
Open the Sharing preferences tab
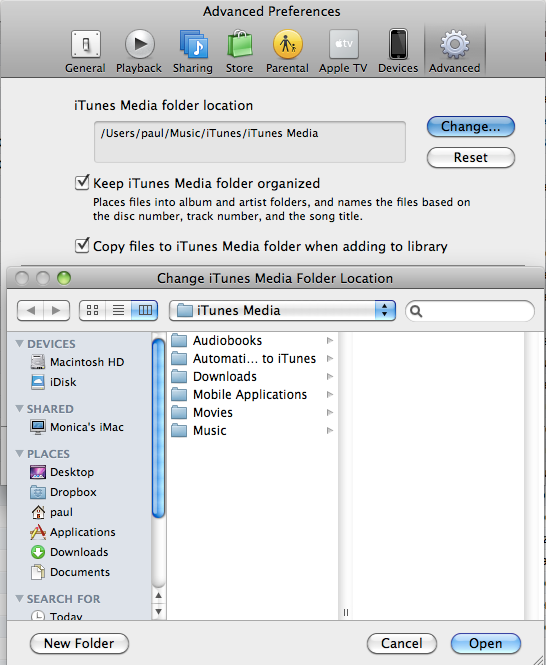[193, 52]
